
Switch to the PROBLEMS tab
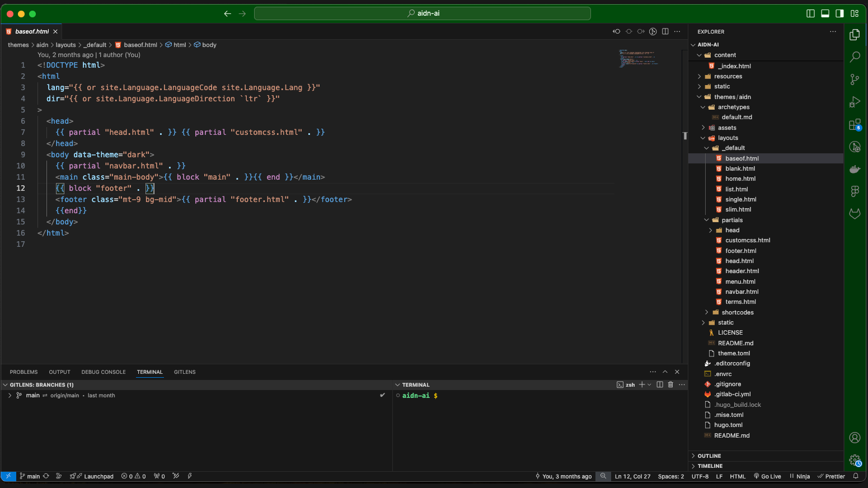pos(24,372)
